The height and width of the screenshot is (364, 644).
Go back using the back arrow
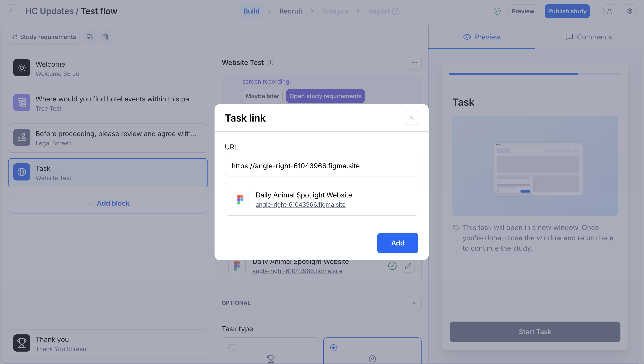coord(12,11)
